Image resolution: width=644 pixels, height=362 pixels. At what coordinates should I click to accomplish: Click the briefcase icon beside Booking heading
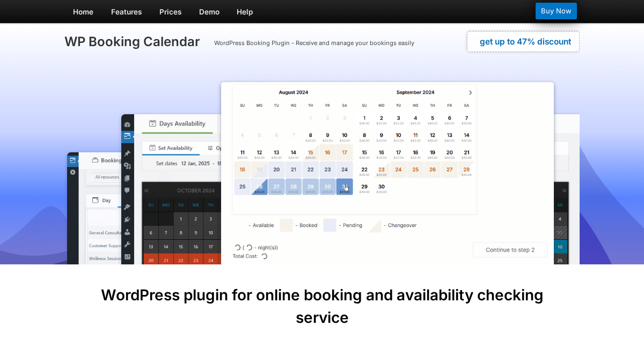95,160
